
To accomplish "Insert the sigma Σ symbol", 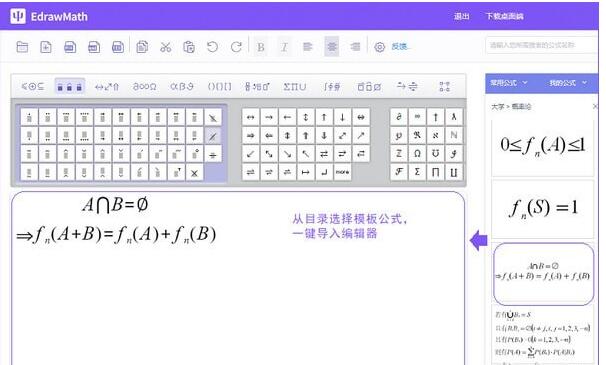I will (x=417, y=172).
